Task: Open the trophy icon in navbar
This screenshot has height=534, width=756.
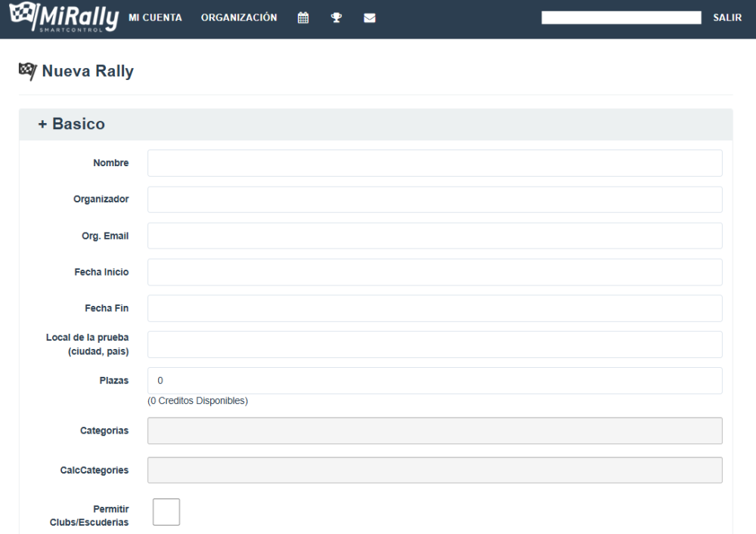Action: [336, 18]
